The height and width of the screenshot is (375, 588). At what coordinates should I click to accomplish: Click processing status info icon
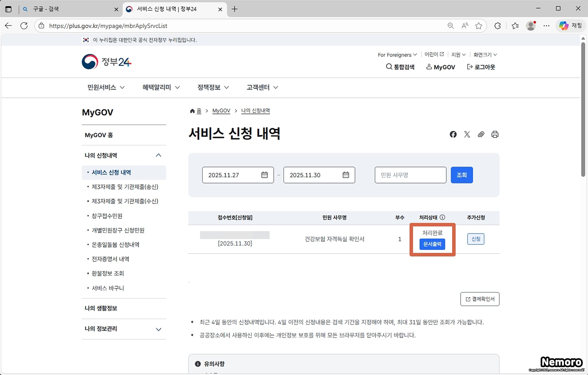point(442,217)
